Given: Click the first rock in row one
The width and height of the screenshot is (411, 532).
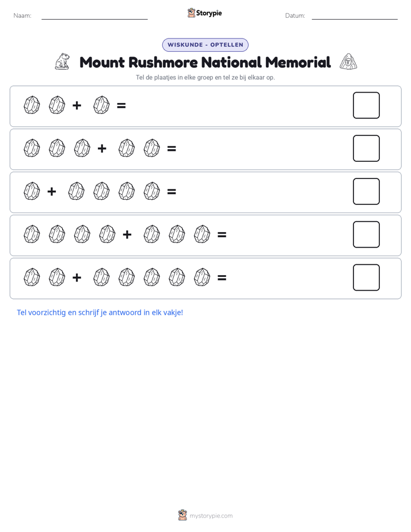Looking at the screenshot, I should click(x=32, y=105).
